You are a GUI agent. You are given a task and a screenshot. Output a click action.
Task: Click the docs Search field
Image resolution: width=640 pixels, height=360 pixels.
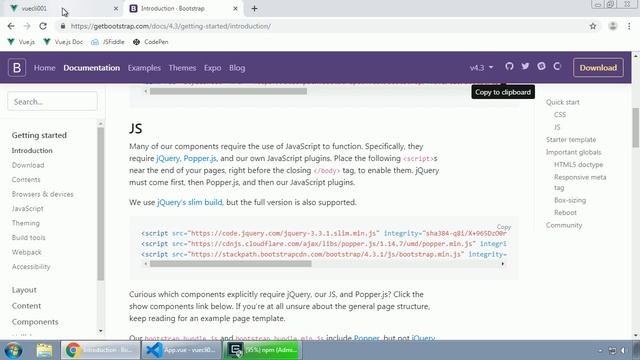click(x=52, y=101)
